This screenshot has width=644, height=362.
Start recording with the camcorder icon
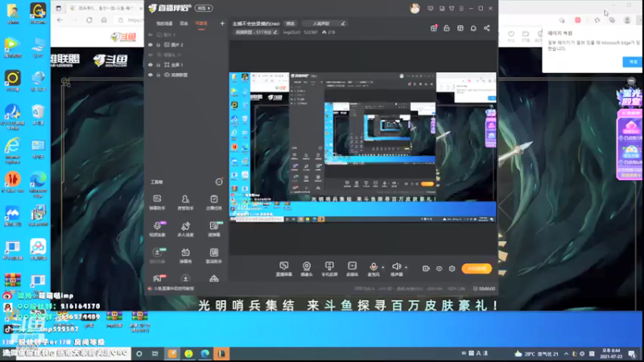[426, 269]
